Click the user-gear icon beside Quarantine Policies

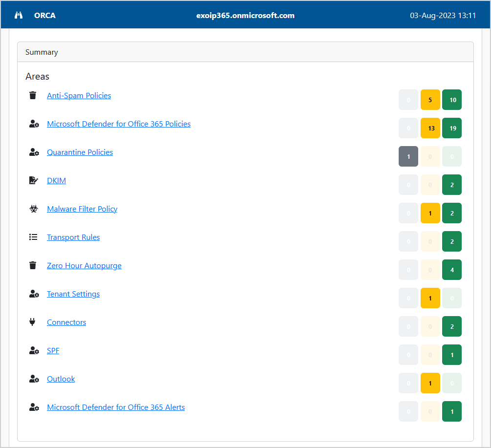point(34,152)
